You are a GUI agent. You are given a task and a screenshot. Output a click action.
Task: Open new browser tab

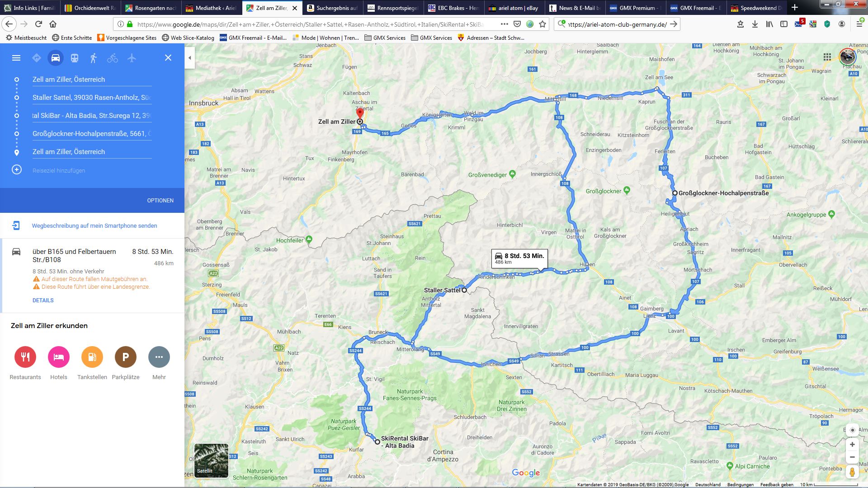(795, 8)
